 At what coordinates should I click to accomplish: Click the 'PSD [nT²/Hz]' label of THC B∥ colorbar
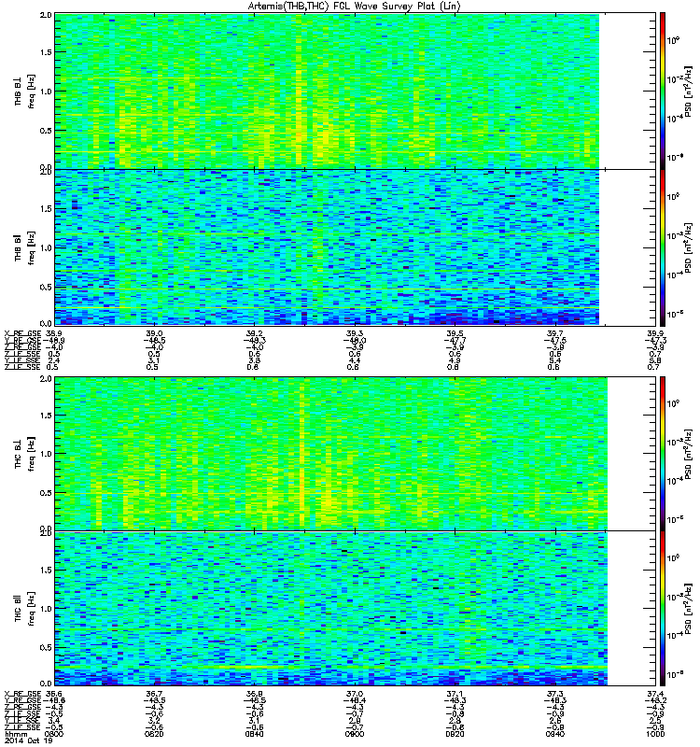(x=688, y=609)
